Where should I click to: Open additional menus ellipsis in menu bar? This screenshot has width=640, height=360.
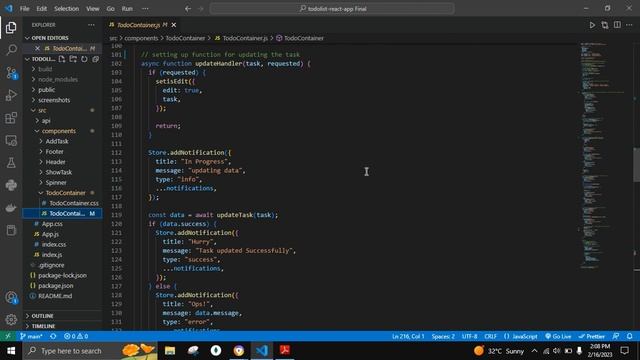(x=145, y=9)
